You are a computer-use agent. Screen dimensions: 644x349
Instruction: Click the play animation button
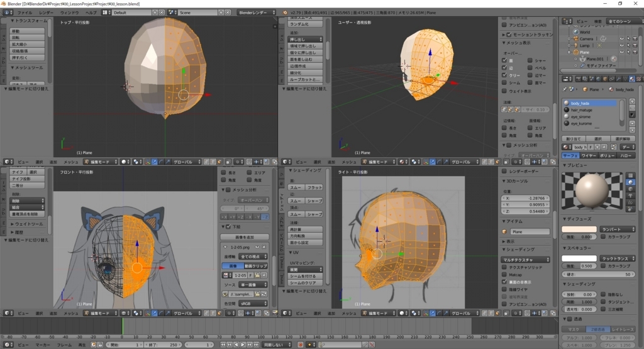pyautogui.click(x=243, y=345)
